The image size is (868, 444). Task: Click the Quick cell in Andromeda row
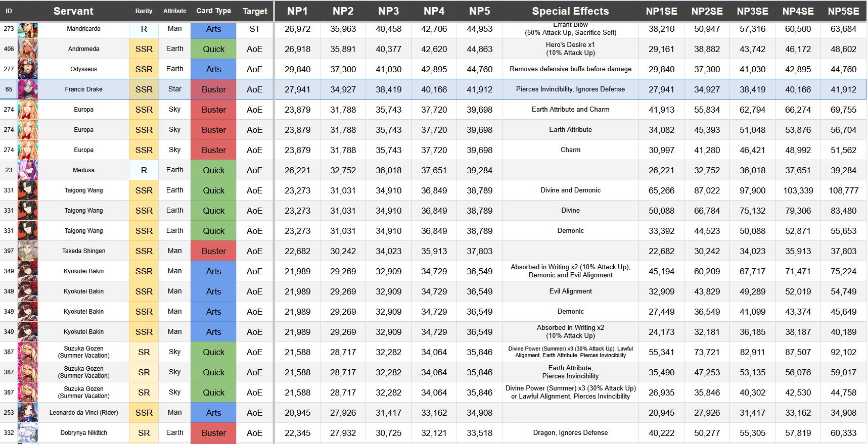213,49
